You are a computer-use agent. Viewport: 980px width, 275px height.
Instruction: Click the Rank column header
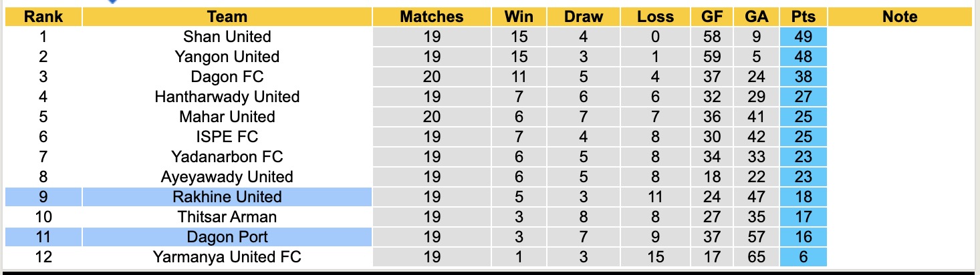point(43,17)
